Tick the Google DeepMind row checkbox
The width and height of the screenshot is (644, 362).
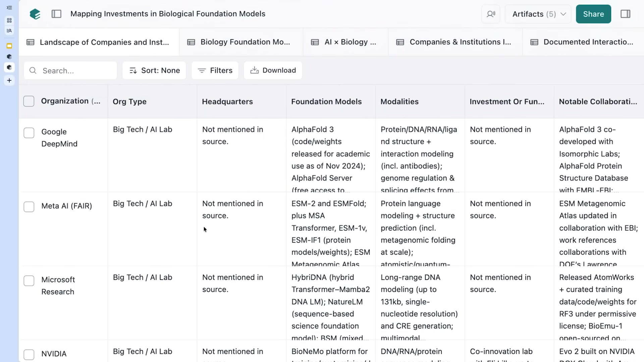point(29,133)
